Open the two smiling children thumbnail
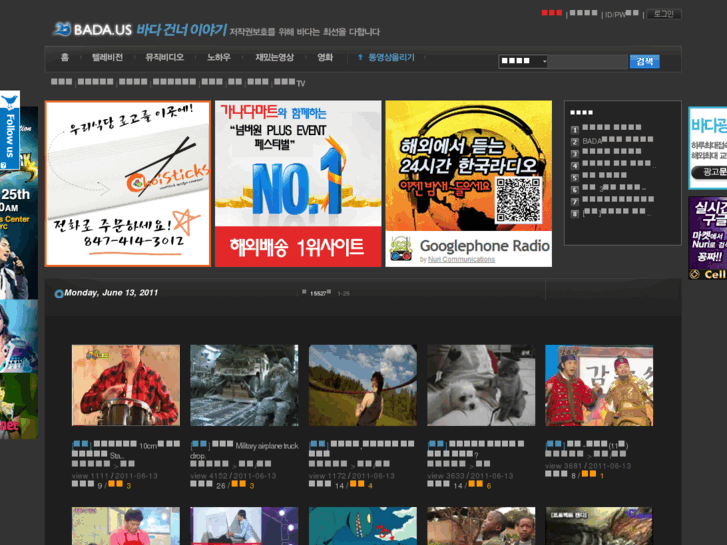The image size is (727, 545). click(481, 526)
